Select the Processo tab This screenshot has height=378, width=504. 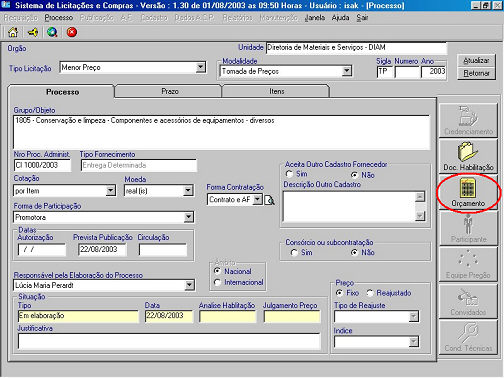pyautogui.click(x=62, y=92)
